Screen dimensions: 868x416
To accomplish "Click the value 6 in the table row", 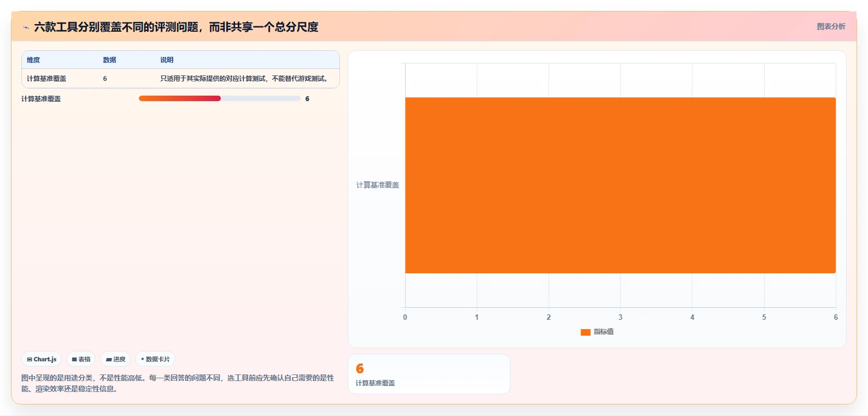I will point(105,79).
